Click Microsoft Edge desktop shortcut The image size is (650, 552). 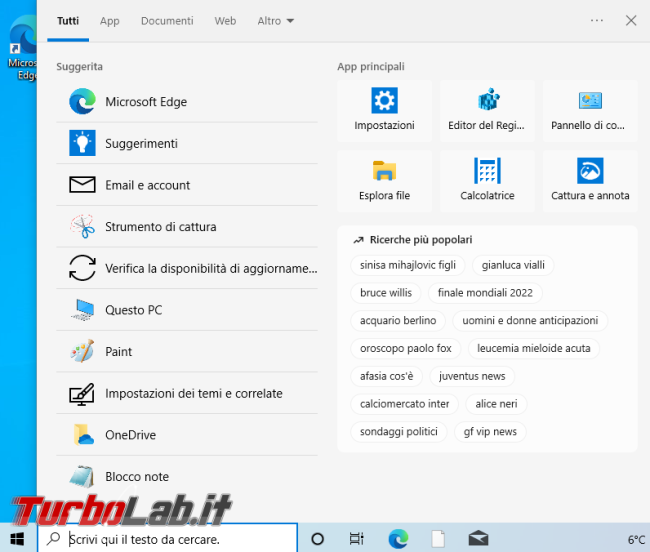[x=22, y=48]
